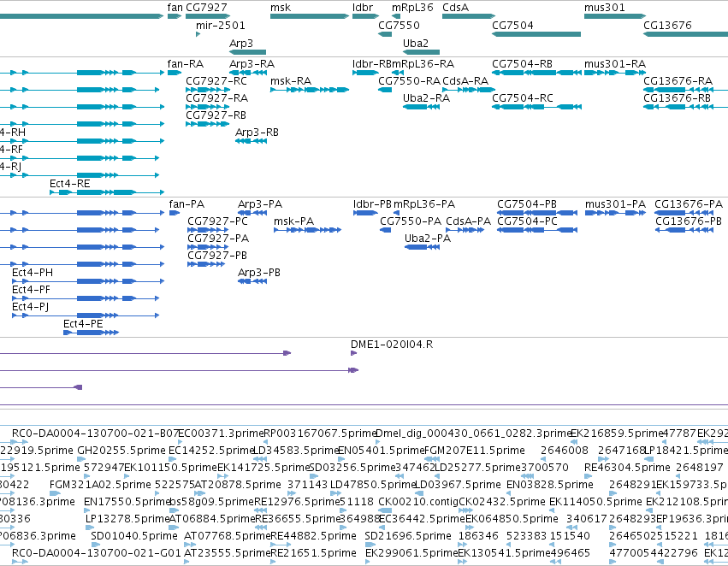Select the CG7504-RB transcript label
Image resolution: width=728 pixels, height=566 pixels.
coord(522,63)
